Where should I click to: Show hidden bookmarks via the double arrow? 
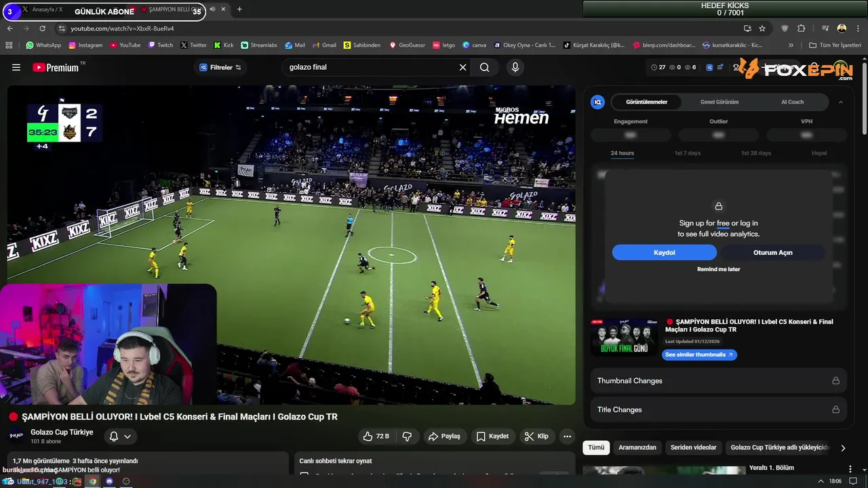(791, 45)
